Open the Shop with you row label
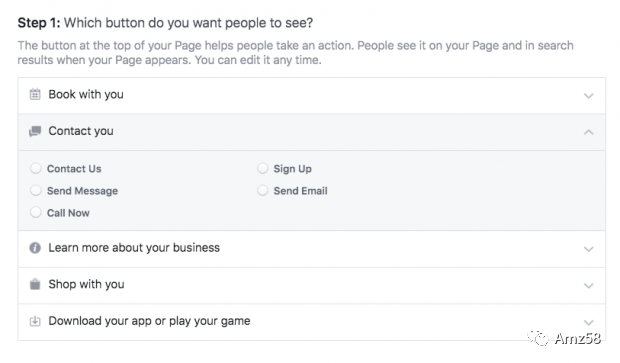620x363 pixels. pyautogui.click(x=86, y=284)
